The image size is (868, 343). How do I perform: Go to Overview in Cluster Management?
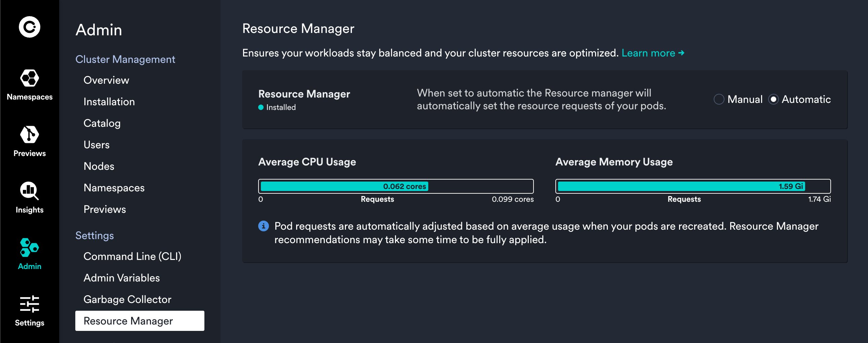(106, 80)
